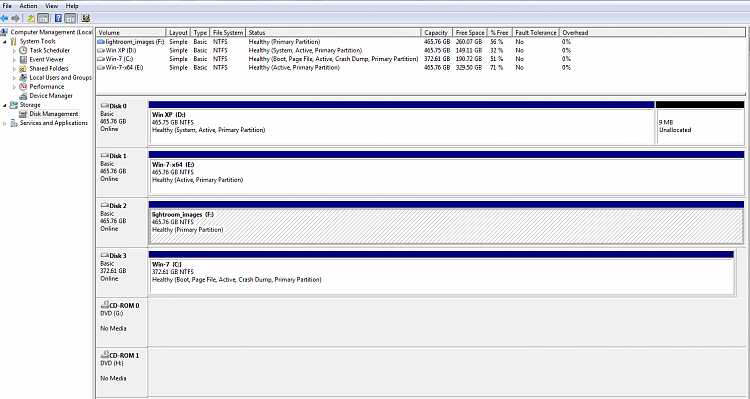Click the Performance gauge icon
The height and width of the screenshot is (399, 750).
pyautogui.click(x=23, y=87)
